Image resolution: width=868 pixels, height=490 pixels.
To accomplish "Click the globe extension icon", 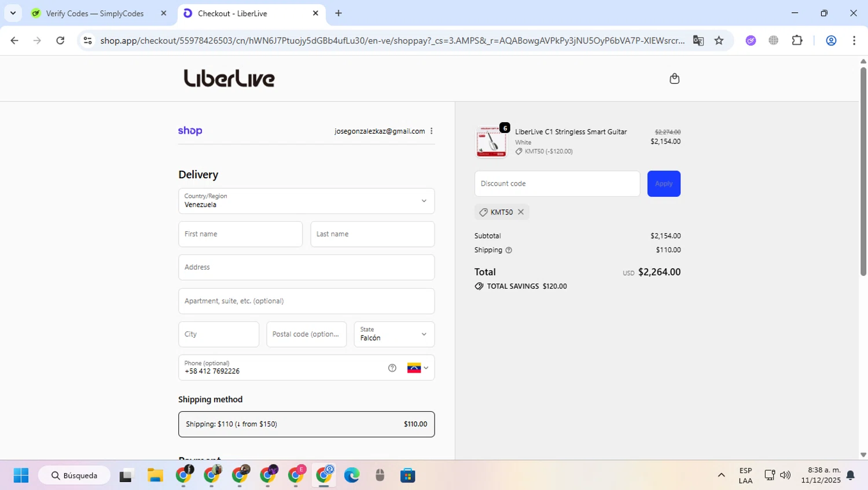I will coord(773,40).
